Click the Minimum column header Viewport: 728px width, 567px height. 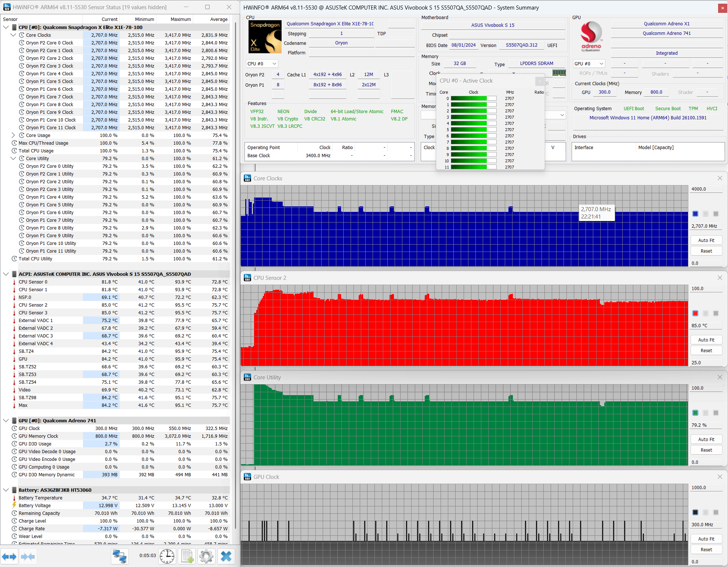[138, 19]
